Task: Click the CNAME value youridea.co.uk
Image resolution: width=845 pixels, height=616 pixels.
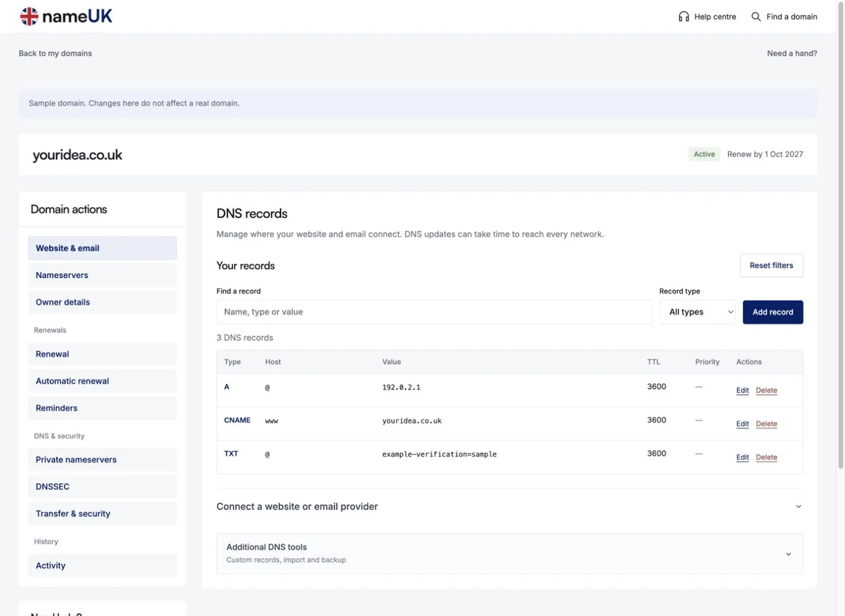Action: [412, 421]
